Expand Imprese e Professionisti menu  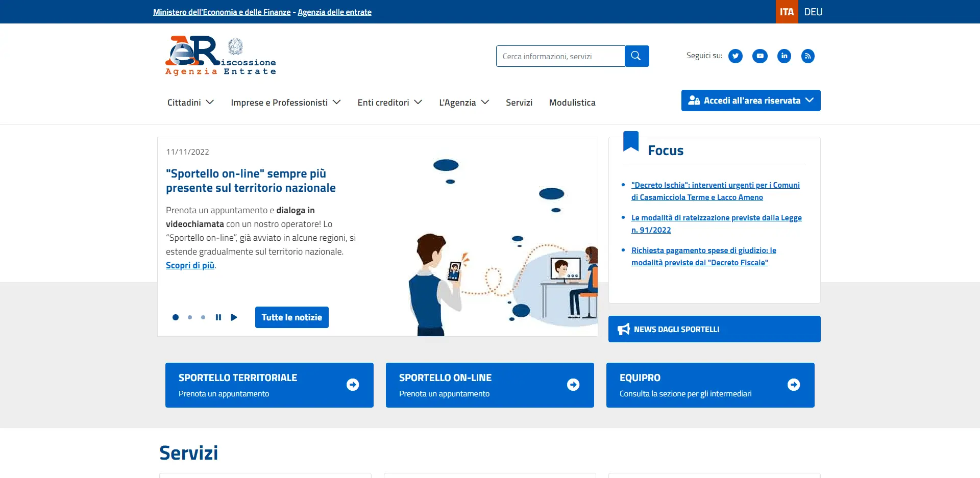[285, 103]
